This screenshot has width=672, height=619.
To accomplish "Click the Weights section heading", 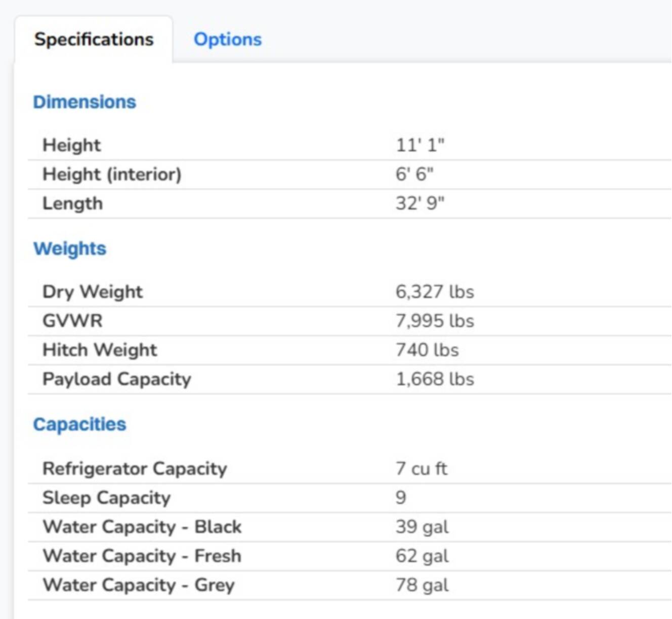I will pyautogui.click(x=70, y=249).
